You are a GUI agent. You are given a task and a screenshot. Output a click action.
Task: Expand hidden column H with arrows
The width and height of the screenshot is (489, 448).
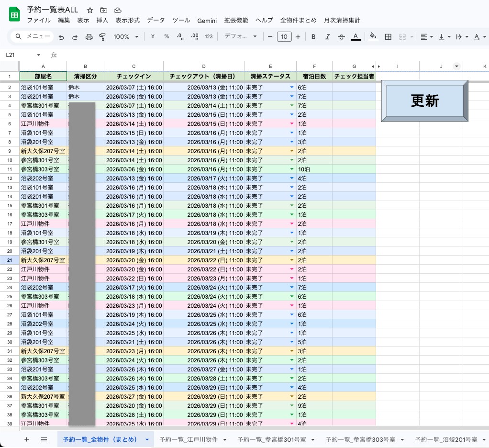376,66
